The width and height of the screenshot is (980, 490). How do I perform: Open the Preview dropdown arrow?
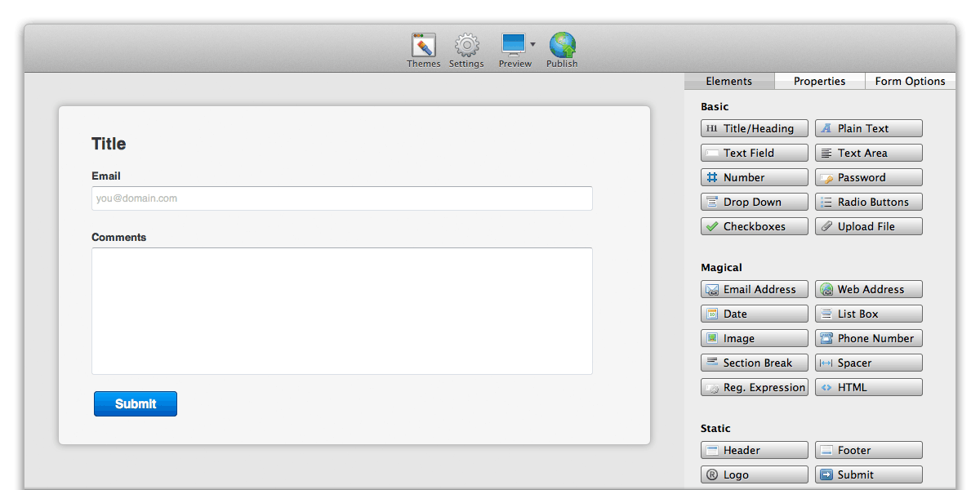coord(532,45)
